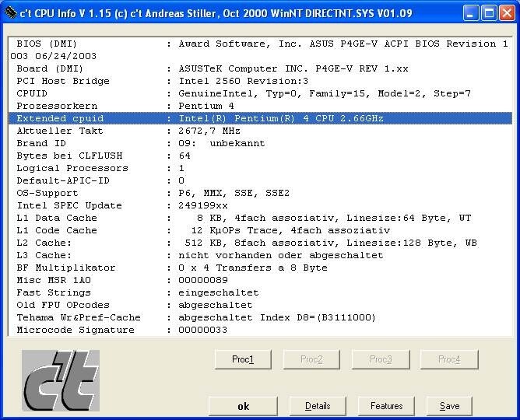Select the Default-APIC-ID row
Screen dimensions: 520x420
pyautogui.click(x=260, y=180)
